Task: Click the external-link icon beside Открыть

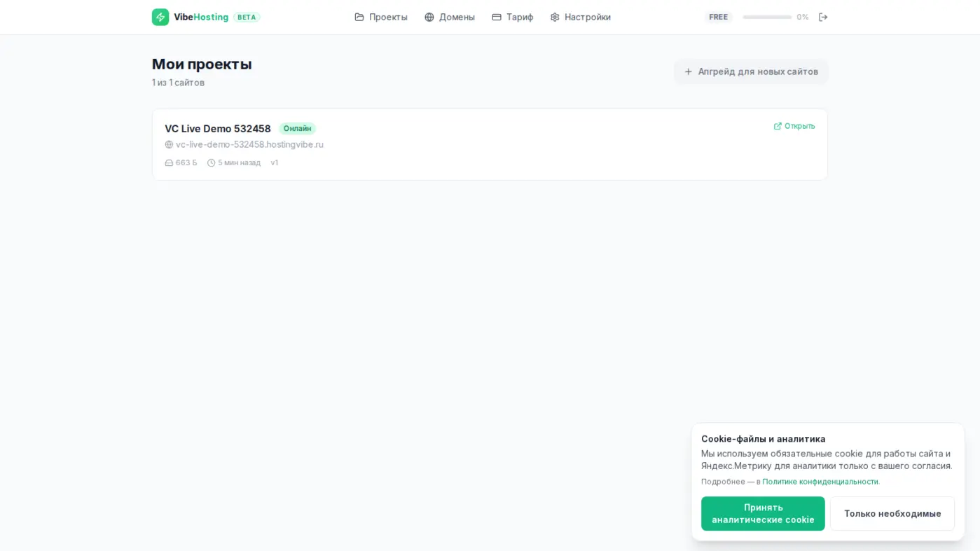Action: click(778, 126)
